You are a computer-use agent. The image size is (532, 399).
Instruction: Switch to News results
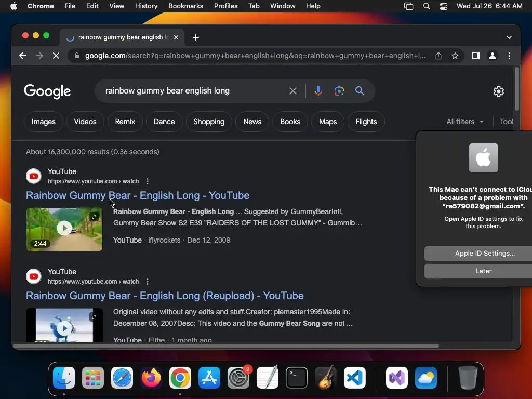click(x=252, y=122)
